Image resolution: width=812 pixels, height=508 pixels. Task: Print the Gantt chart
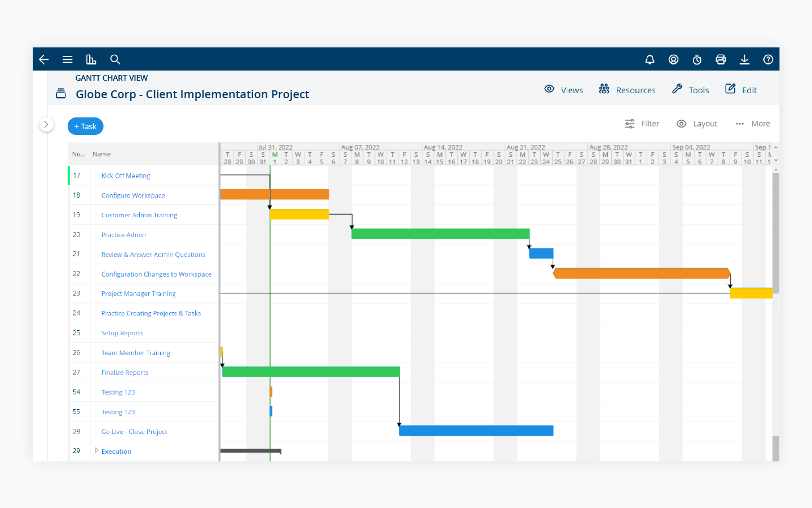[x=721, y=59]
